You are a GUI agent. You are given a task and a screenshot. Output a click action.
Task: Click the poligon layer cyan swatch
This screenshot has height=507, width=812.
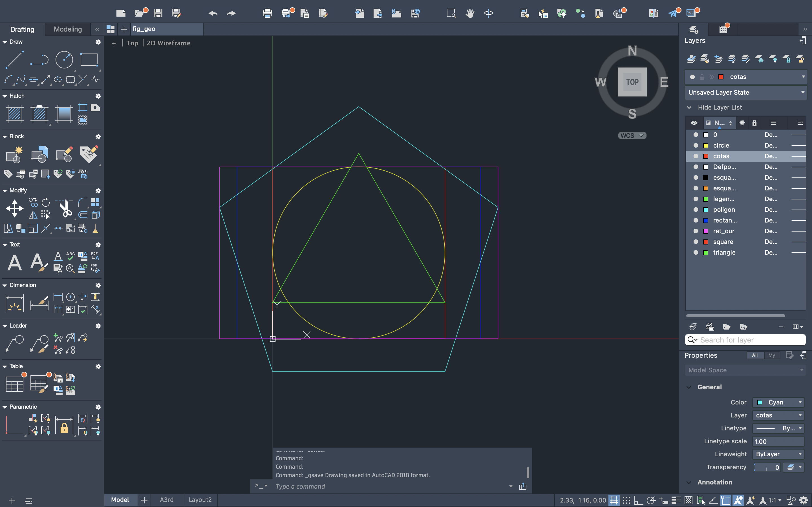coord(706,210)
